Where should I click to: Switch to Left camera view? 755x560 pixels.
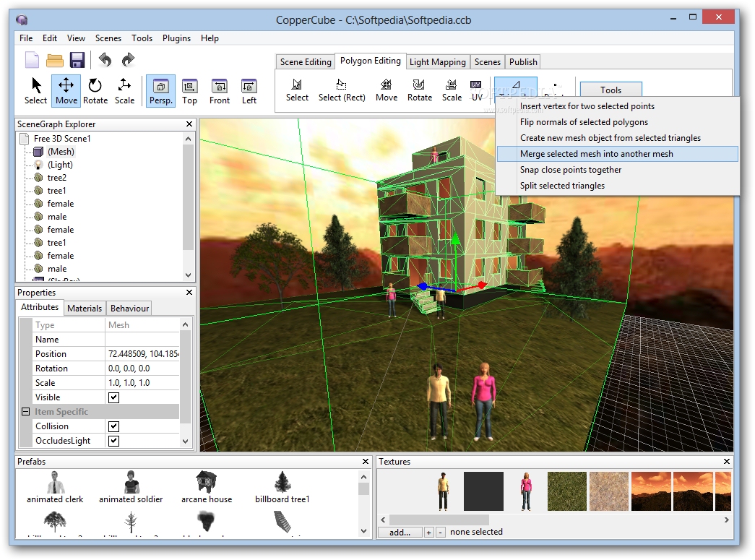[x=249, y=90]
